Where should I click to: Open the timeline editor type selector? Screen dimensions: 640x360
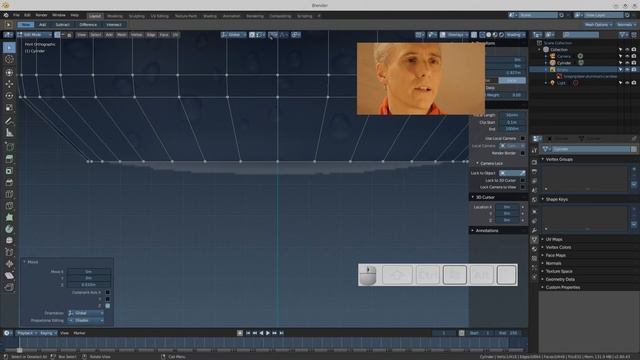point(7,333)
